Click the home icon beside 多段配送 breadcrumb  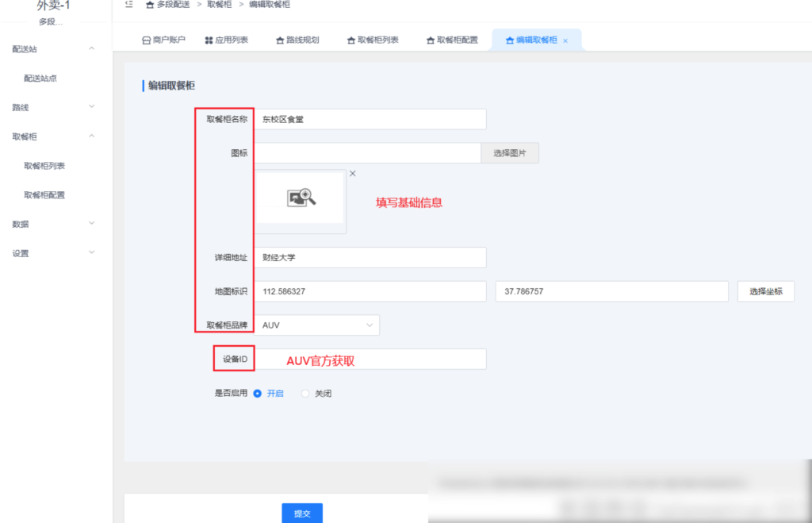click(x=150, y=5)
